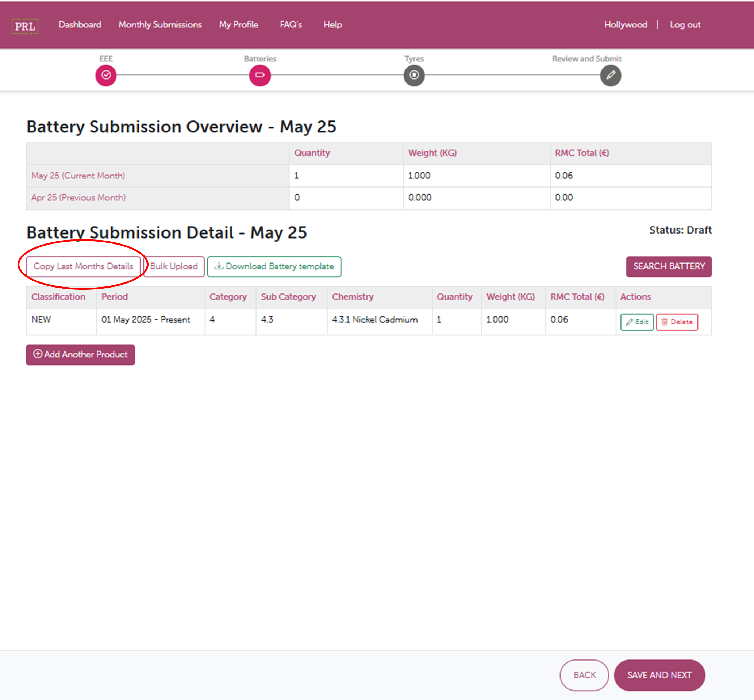Click the download icon on Download Battery template
754x700 pixels.
point(219,266)
